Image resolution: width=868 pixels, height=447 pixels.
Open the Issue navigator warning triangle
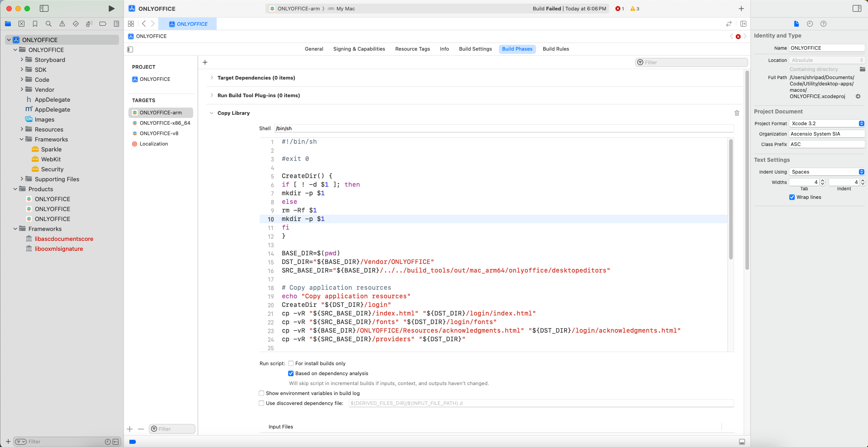point(62,24)
